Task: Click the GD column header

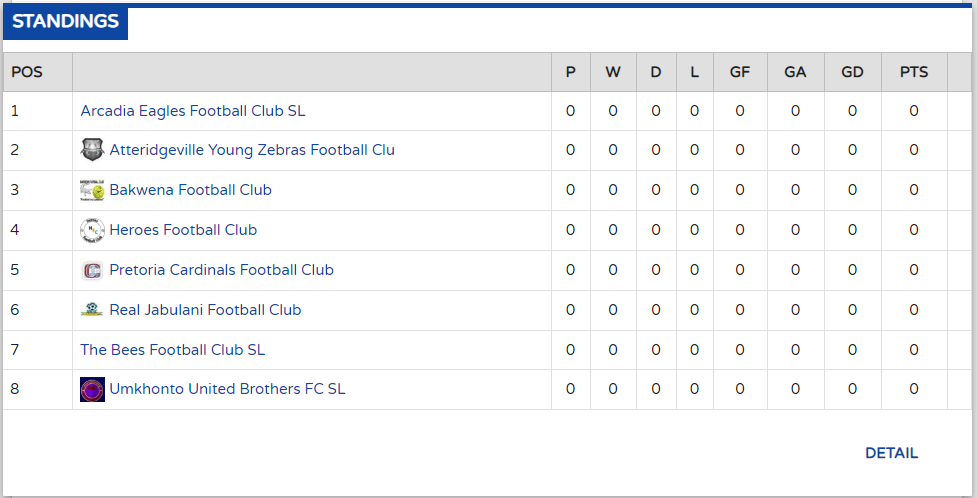Action: (852, 72)
